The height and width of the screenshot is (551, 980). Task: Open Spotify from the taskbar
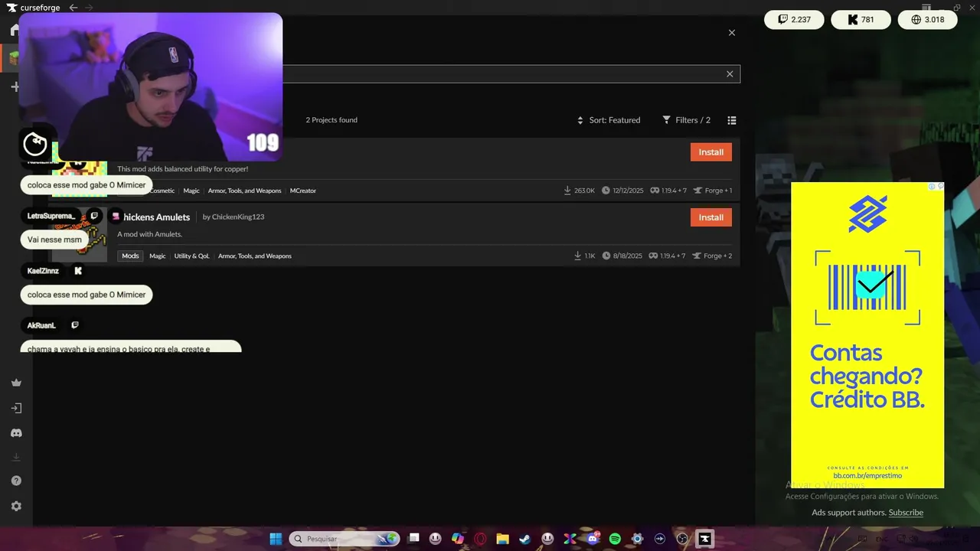click(x=615, y=539)
